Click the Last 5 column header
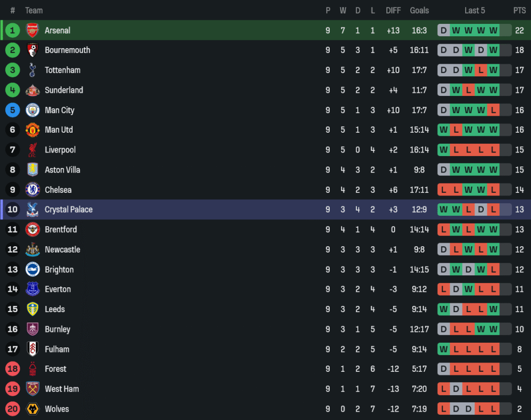 coord(474,10)
